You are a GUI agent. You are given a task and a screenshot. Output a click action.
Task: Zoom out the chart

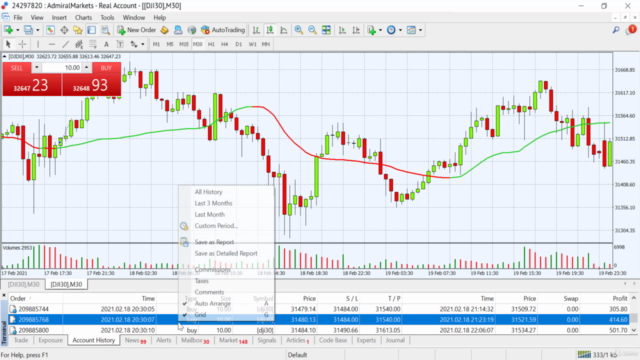[312, 30]
